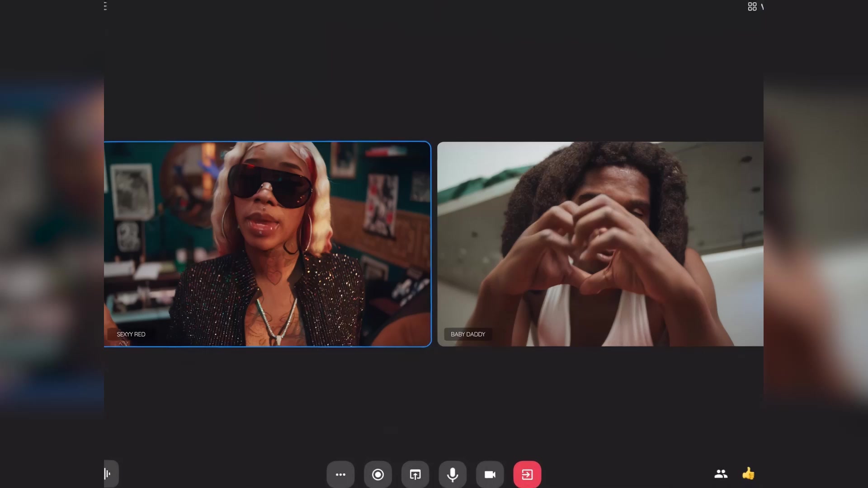This screenshot has width=868, height=488.
Task: Mute the microphone button
Action: click(453, 474)
